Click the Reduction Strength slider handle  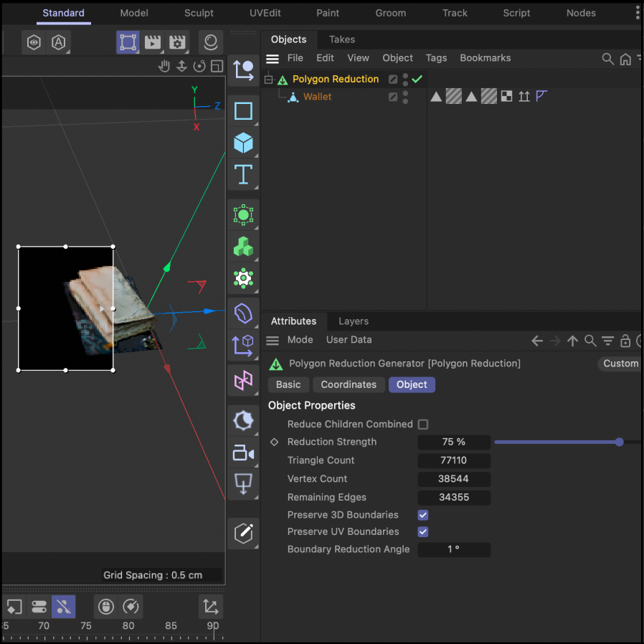click(619, 442)
